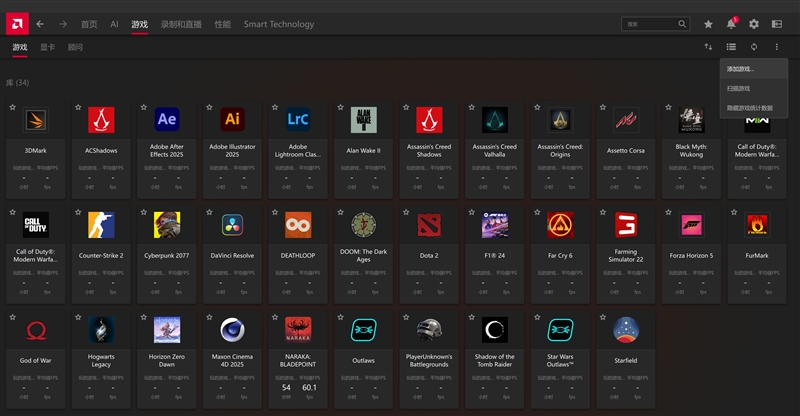Switch to the 显卡 sub-tab
Viewport: 800px width, 416px height.
coord(47,47)
